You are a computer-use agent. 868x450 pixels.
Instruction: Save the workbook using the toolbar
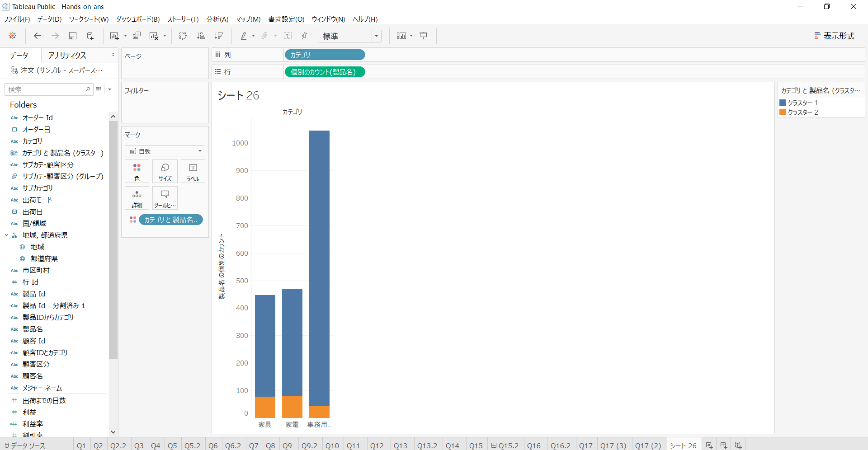(x=72, y=36)
